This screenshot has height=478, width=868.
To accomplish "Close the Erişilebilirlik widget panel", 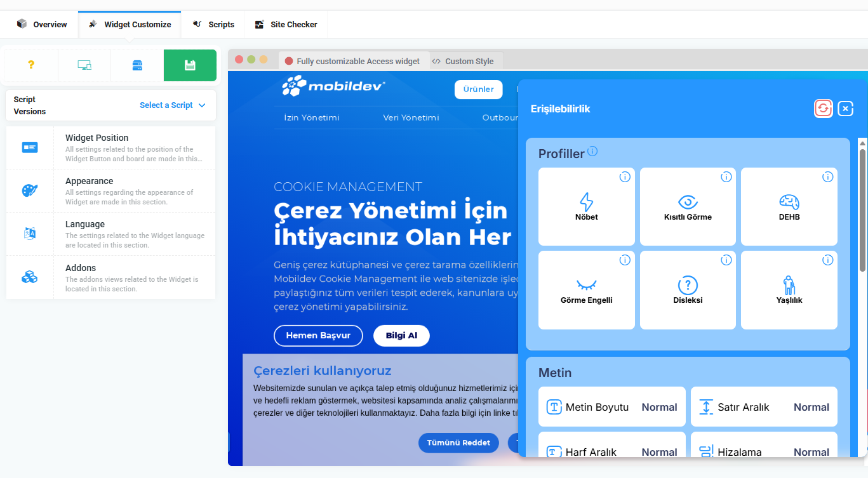I will coord(845,109).
